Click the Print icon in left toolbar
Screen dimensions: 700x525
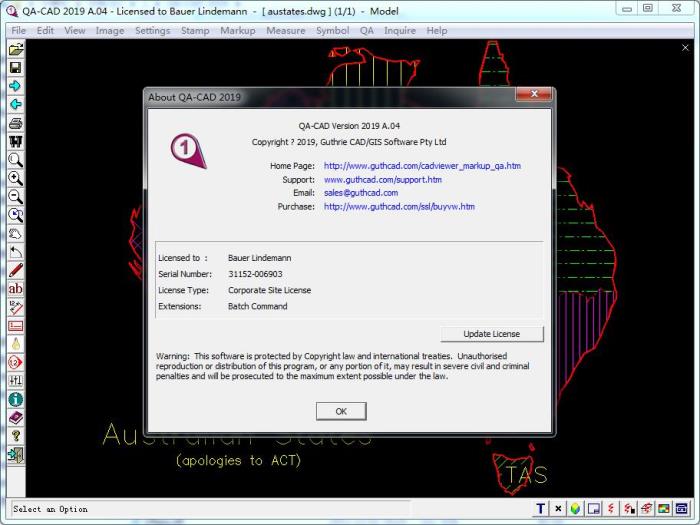(16, 123)
